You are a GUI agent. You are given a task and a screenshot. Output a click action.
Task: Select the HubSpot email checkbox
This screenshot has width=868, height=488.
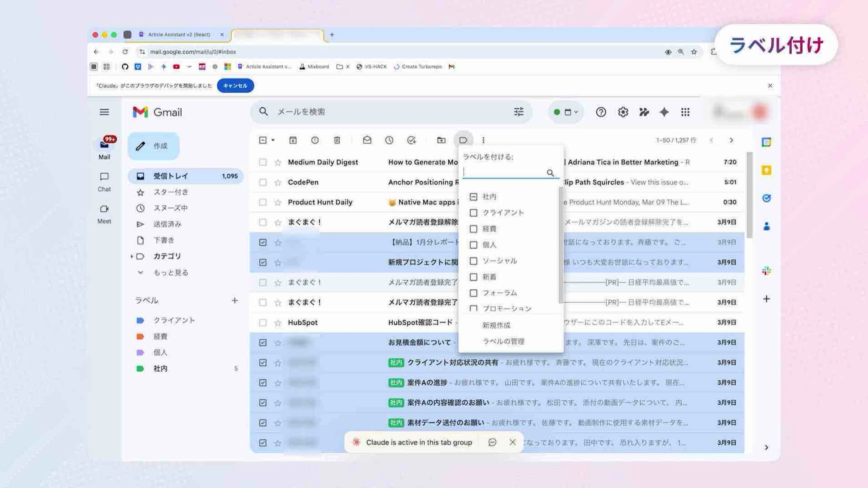pos(263,323)
